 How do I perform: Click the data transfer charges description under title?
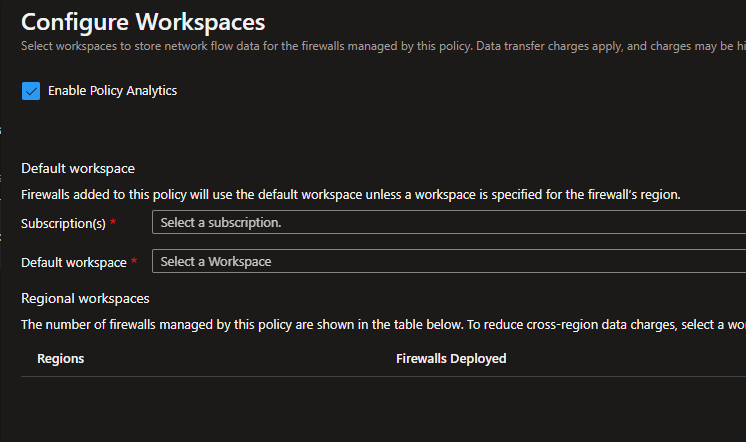pos(380,46)
